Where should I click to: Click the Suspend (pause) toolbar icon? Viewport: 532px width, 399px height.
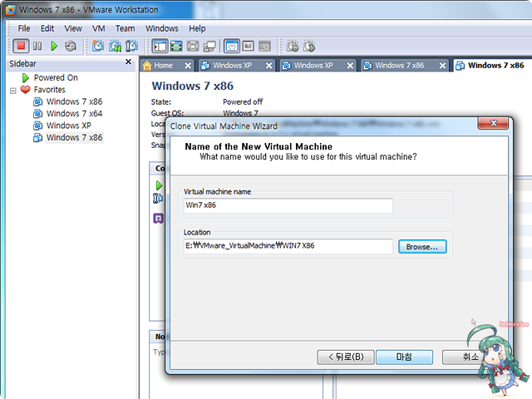[37, 46]
